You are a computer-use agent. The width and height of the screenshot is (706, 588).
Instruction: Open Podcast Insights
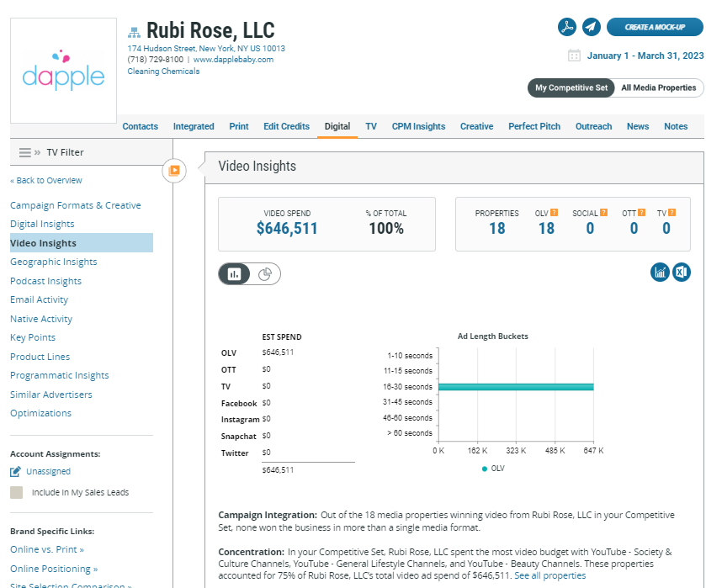[46, 281]
